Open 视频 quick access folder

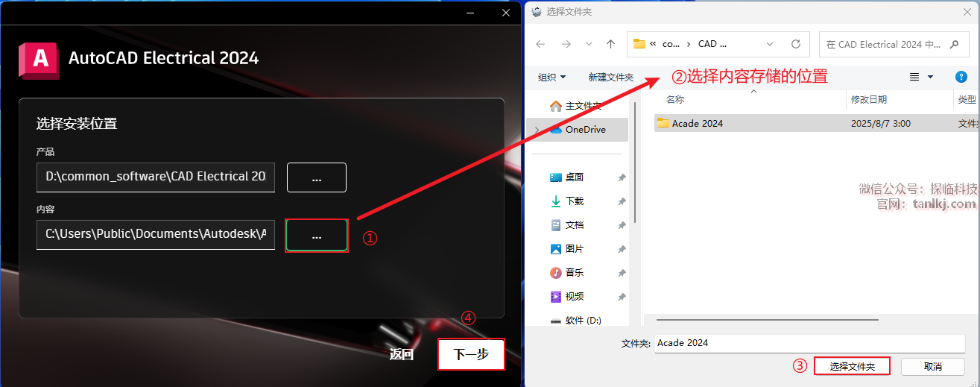(575, 296)
